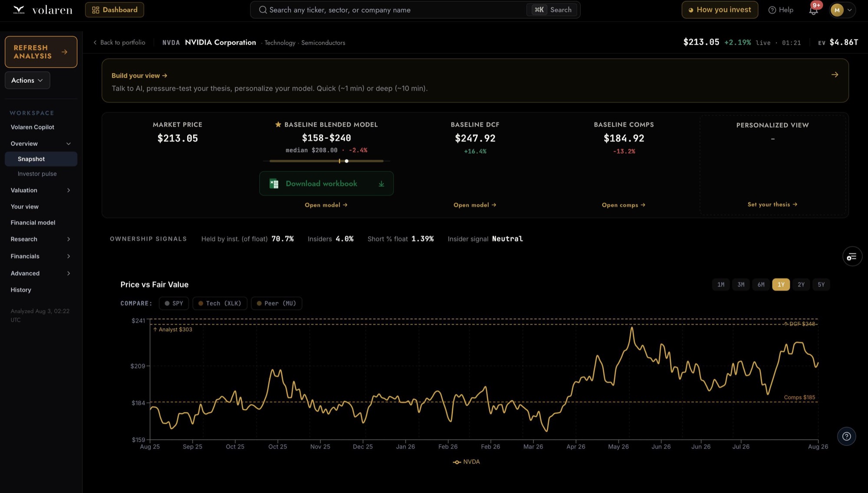This screenshot has width=868, height=493.
Task: Open model under Baseline Blended
Action: pos(326,205)
